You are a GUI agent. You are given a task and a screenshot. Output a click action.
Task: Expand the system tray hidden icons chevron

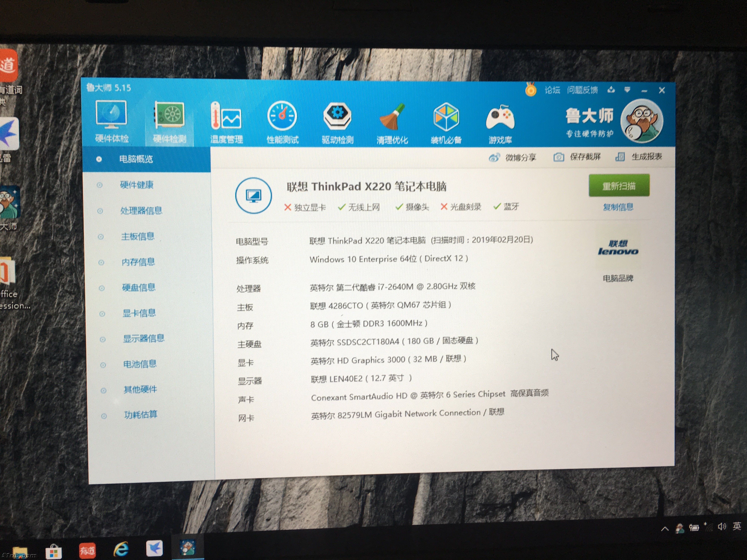(x=665, y=529)
